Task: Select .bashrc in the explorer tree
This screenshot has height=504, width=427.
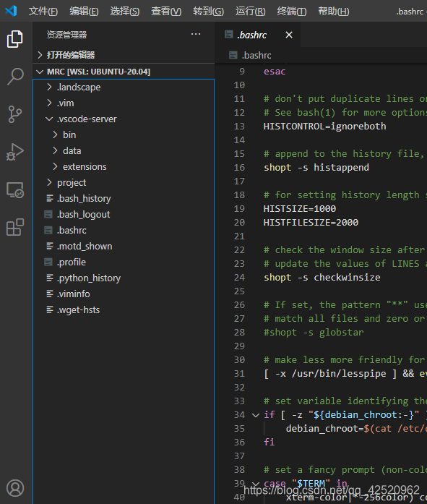Action: click(x=124, y=230)
